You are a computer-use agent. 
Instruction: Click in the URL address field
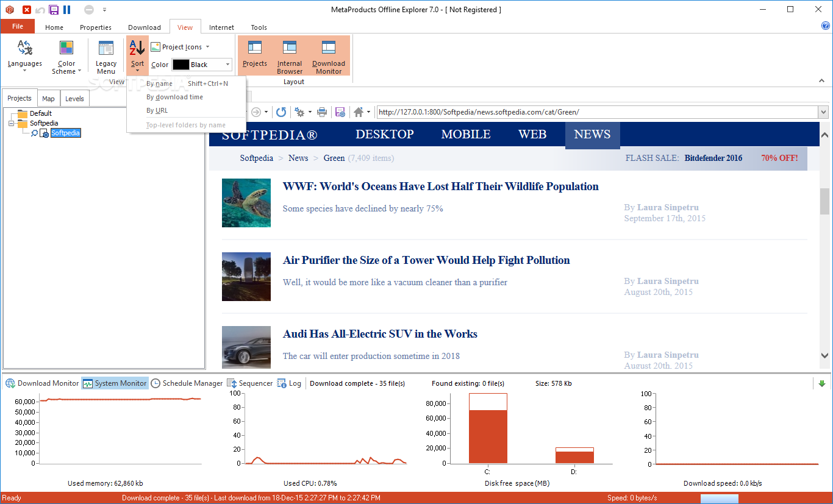tap(597, 112)
